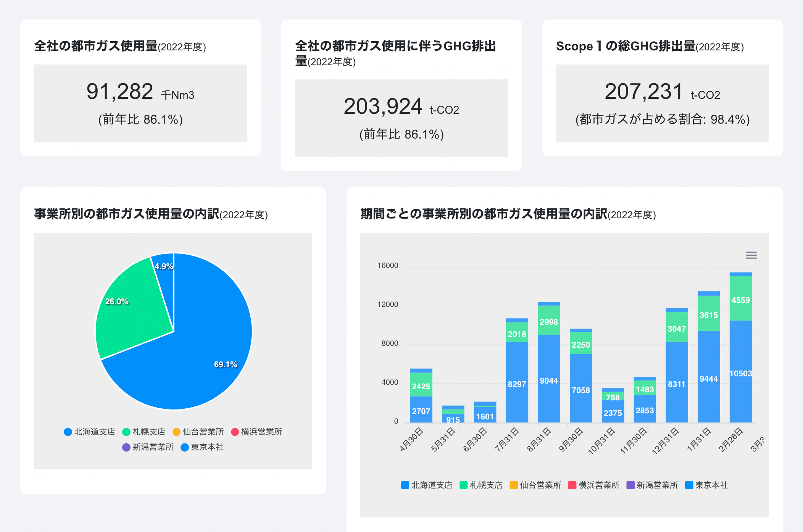Click orange 仙台営業所 swatch in bar legend
The height and width of the screenshot is (532, 803).
514,485
